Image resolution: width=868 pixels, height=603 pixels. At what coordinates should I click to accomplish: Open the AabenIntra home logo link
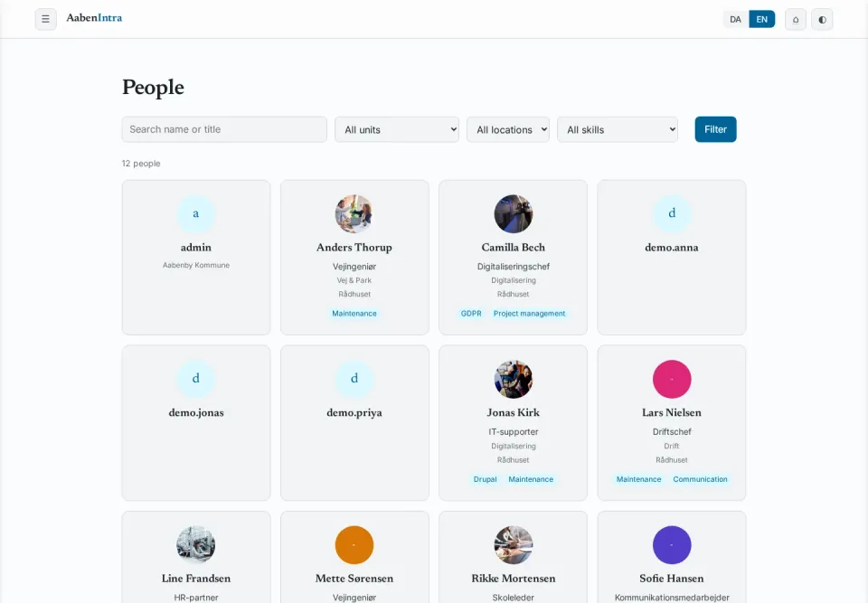click(x=94, y=18)
